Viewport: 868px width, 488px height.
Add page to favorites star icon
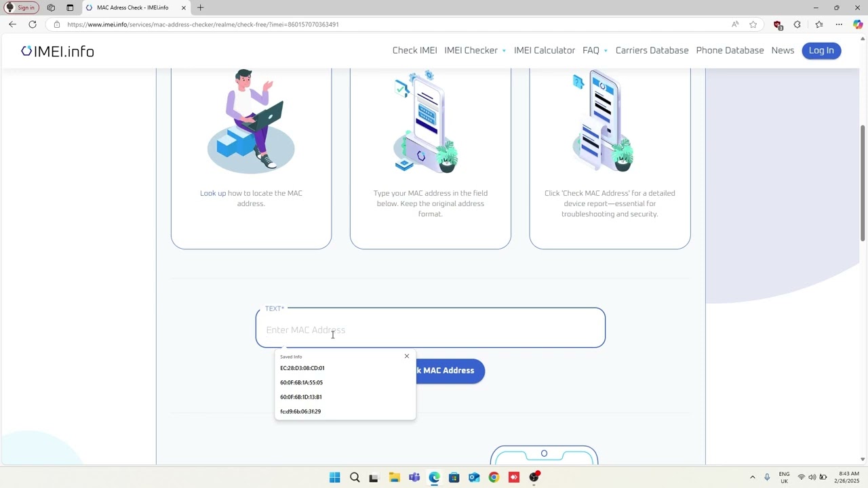753,24
